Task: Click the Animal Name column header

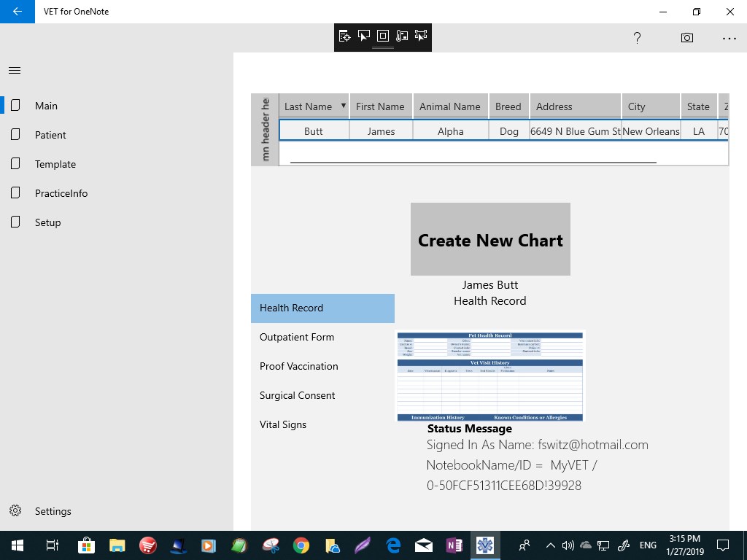Action: pos(450,106)
